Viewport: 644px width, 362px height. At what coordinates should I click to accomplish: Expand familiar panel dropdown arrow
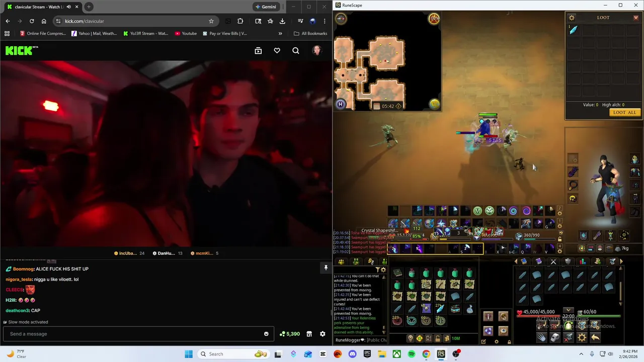(568, 310)
